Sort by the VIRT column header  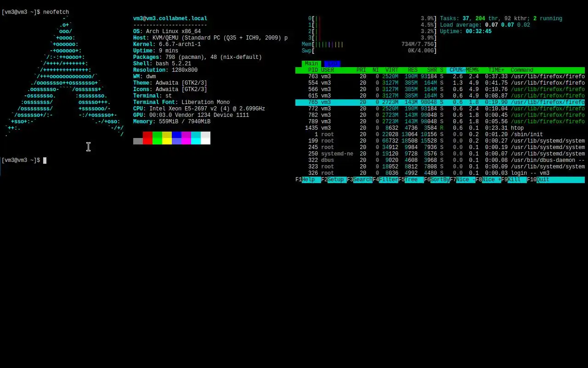click(392, 70)
